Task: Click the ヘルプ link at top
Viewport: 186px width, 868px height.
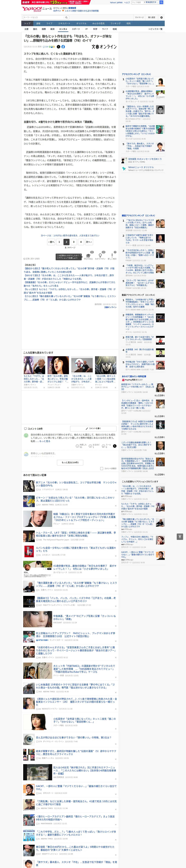Action: point(127,2)
